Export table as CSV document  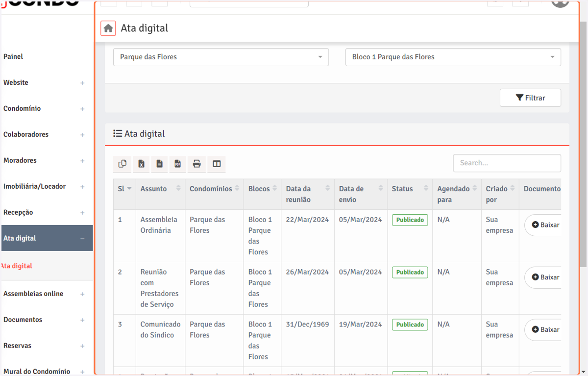tap(160, 164)
